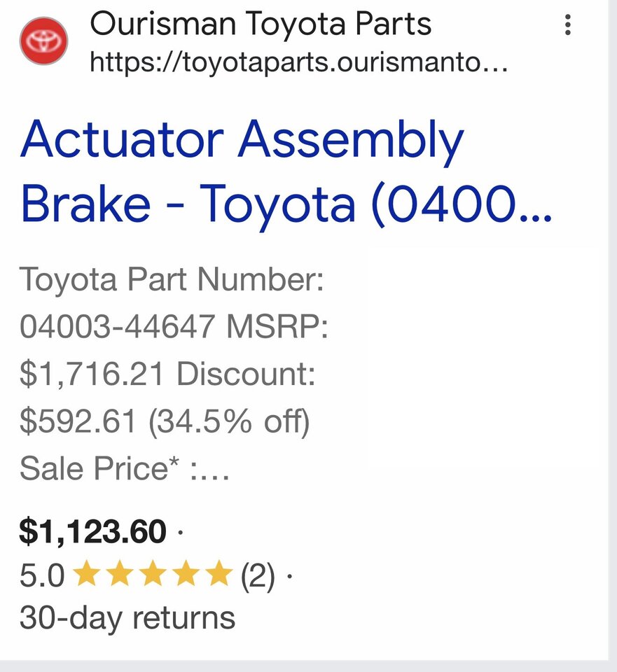The height and width of the screenshot is (672, 617).
Task: Click the Toyota Part Number label
Action: (x=172, y=279)
